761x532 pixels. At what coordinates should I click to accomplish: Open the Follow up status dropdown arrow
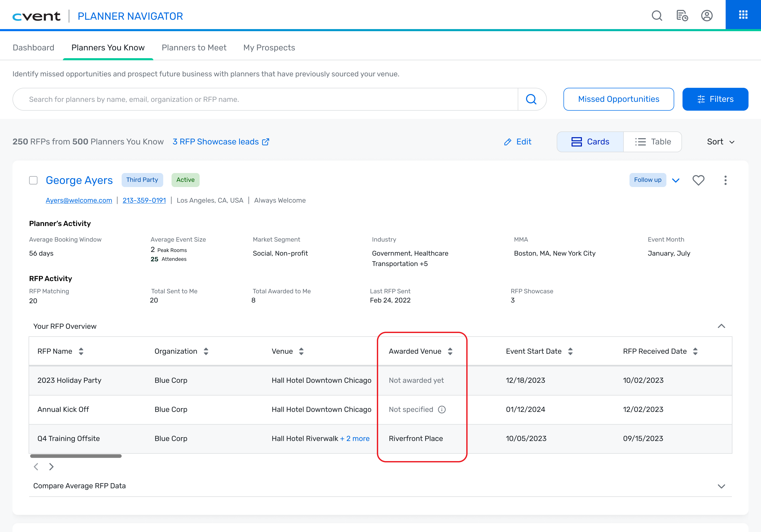tap(676, 180)
